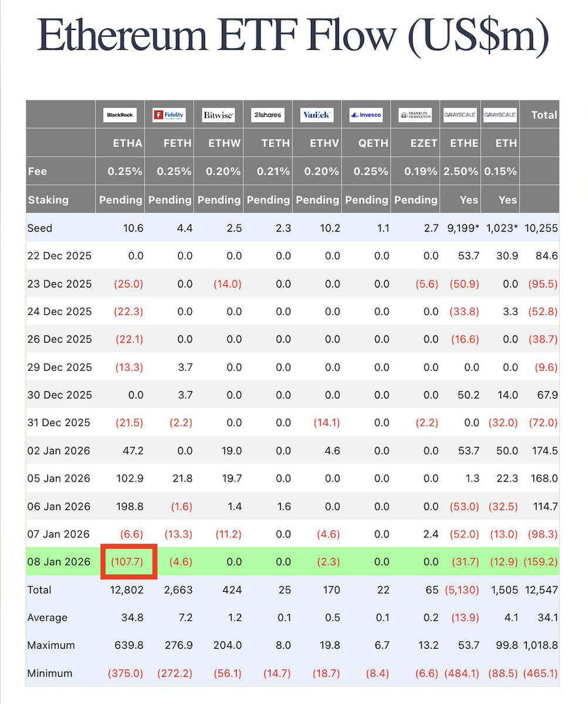588x704 pixels.
Task: Click the (25.0) ETHA outflow value
Action: pos(129,284)
